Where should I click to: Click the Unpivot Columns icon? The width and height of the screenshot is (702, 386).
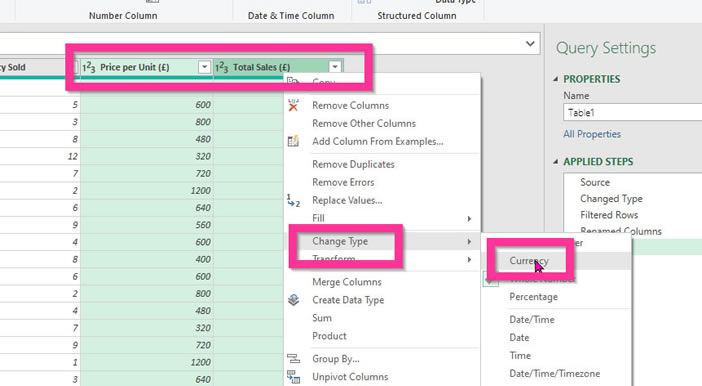click(x=293, y=377)
